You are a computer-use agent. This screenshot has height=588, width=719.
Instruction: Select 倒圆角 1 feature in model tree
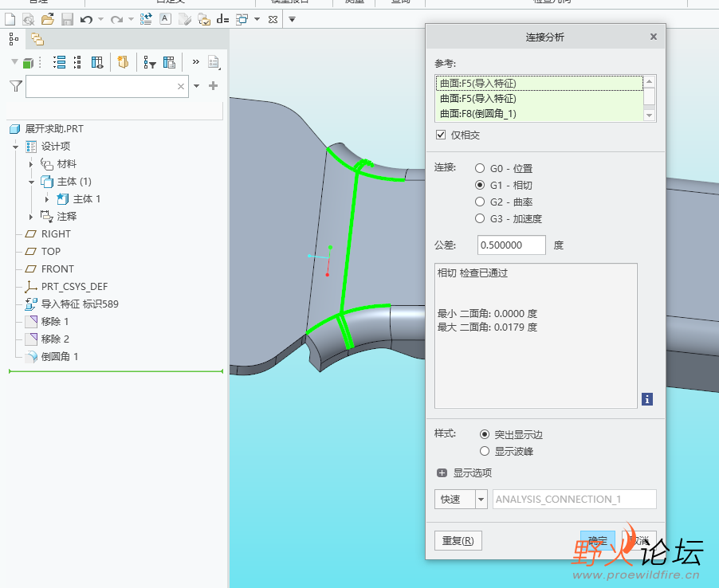click(60, 356)
